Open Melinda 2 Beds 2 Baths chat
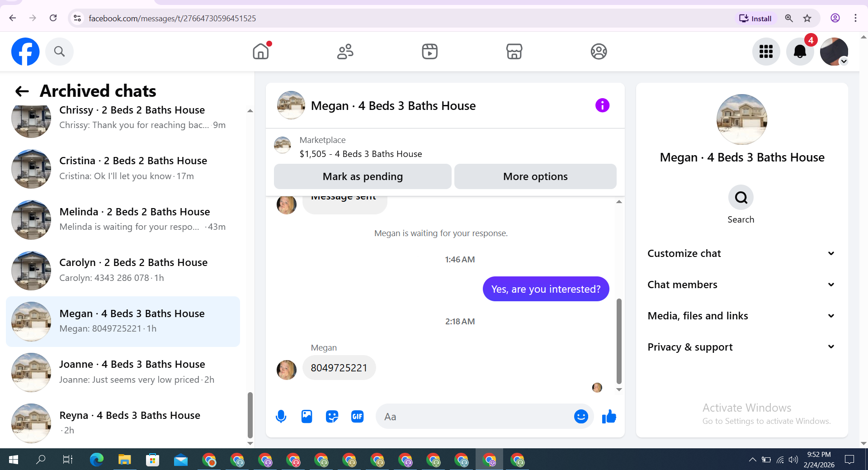The image size is (868, 470). [123, 219]
